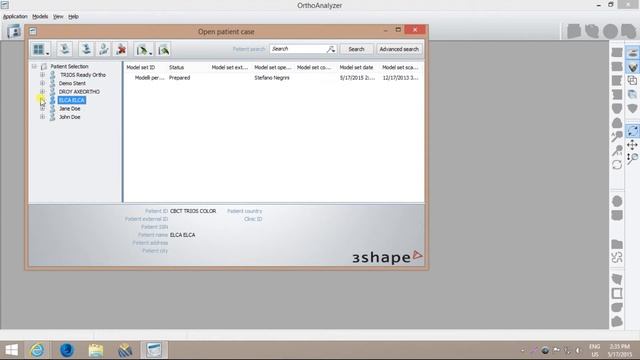The image size is (640, 360).
Task: Click the red delete icon in toolbar
Action: [x=121, y=49]
